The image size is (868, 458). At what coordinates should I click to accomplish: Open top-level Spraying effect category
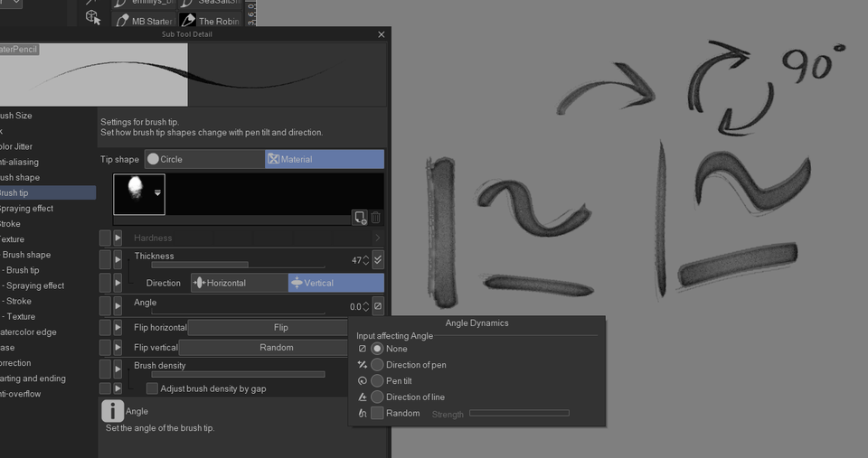[x=48, y=209]
